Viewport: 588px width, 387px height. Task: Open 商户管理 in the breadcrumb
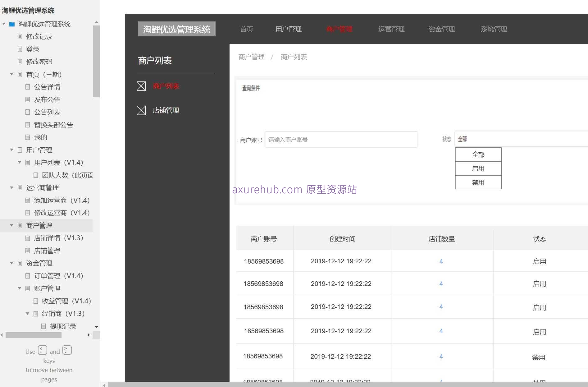pyautogui.click(x=251, y=57)
